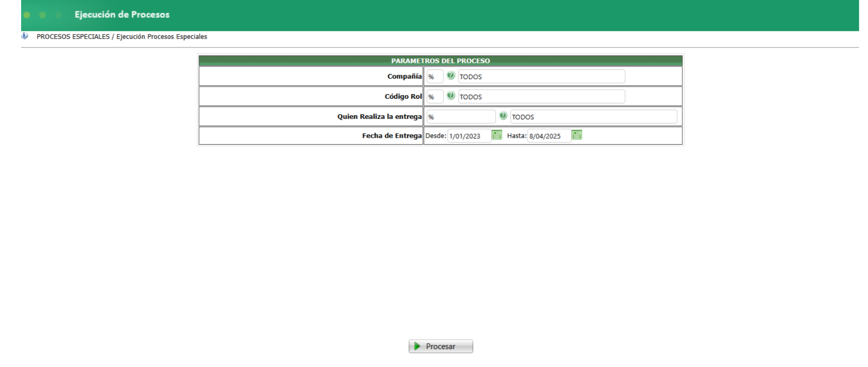This screenshot has width=868, height=367.
Task: Click the Quien Realiza la entrega label
Action: (380, 117)
